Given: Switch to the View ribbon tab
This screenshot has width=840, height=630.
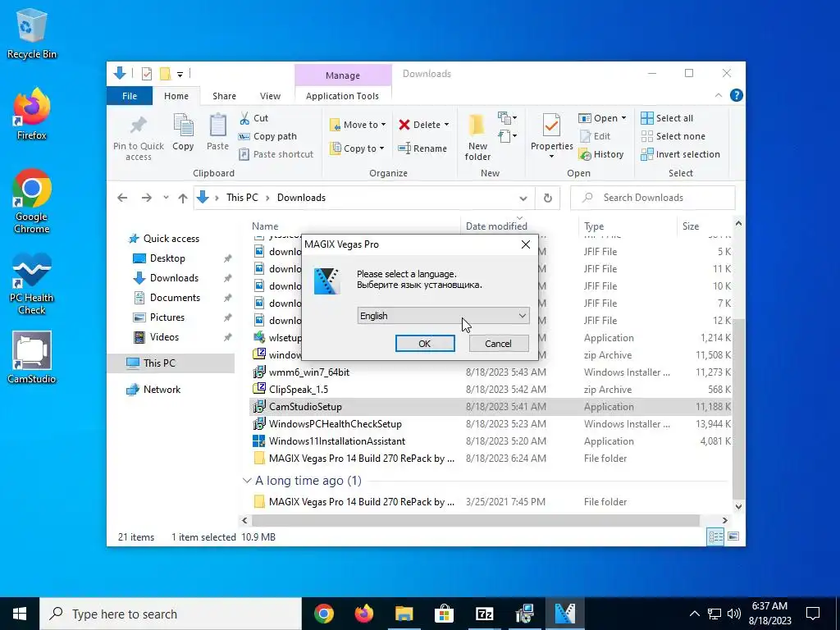Looking at the screenshot, I should pyautogui.click(x=270, y=96).
